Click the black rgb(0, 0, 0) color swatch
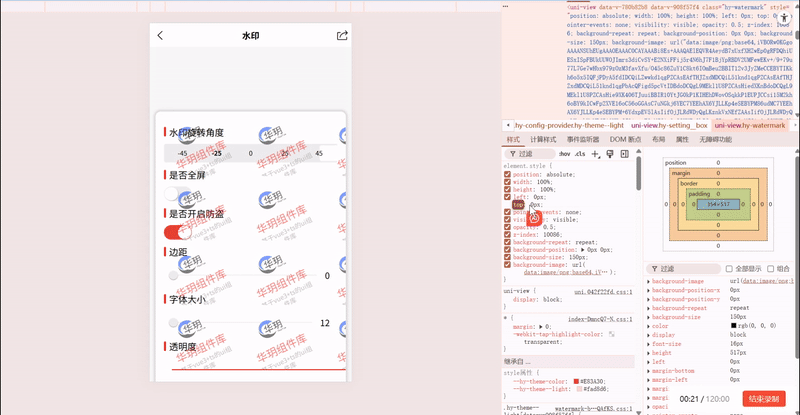This screenshot has height=415, width=800. [733, 326]
